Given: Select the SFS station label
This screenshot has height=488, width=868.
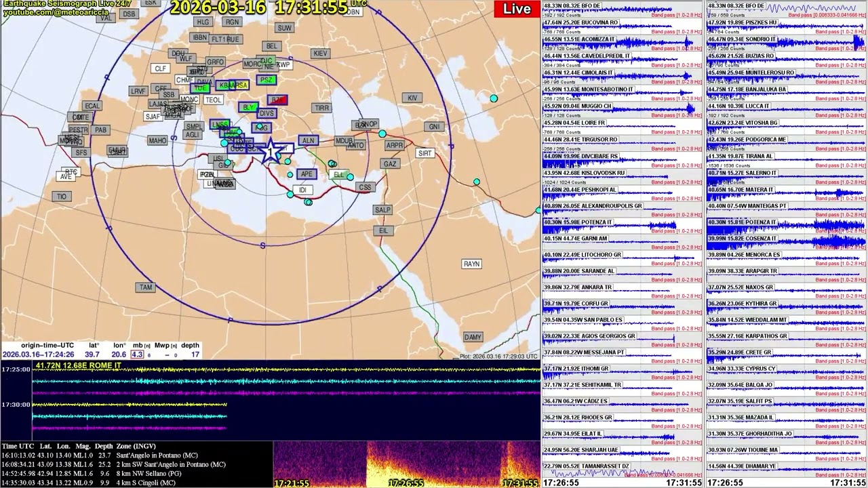Looking at the screenshot, I should coord(82,152).
